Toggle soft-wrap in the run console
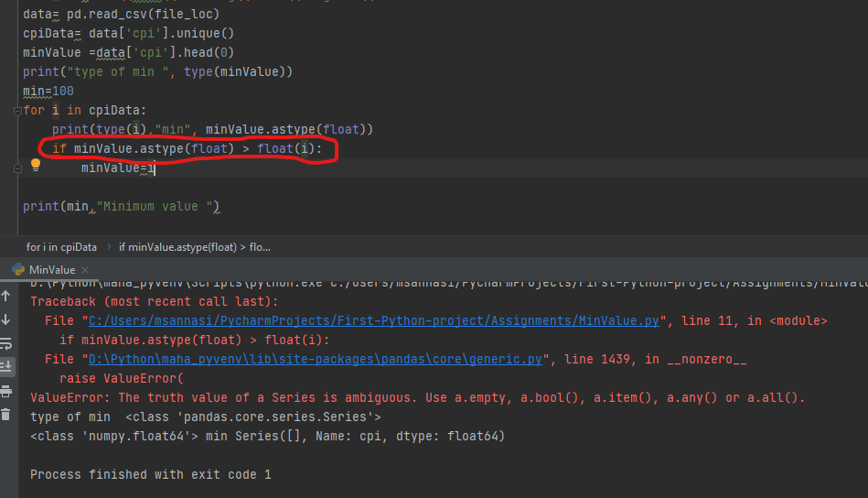Viewport: 868px width, 498px height. pos(6,344)
